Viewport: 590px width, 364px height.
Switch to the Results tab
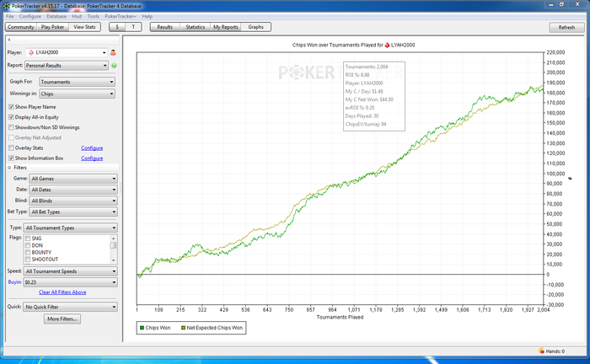[x=165, y=27]
